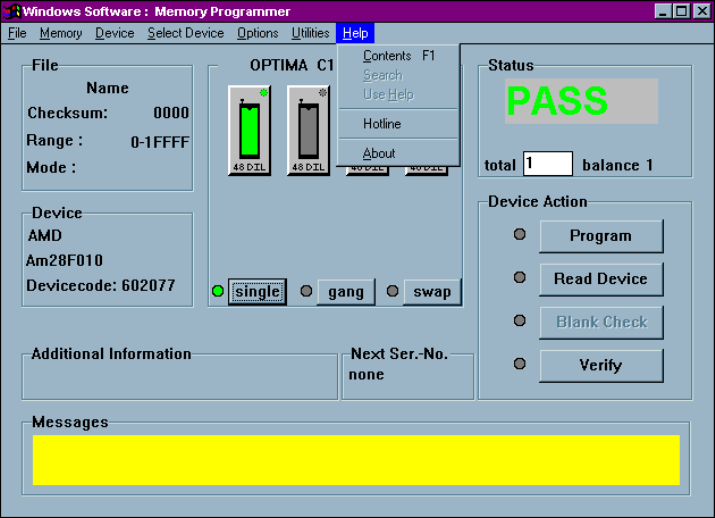Click the indicator next to Program

click(520, 234)
